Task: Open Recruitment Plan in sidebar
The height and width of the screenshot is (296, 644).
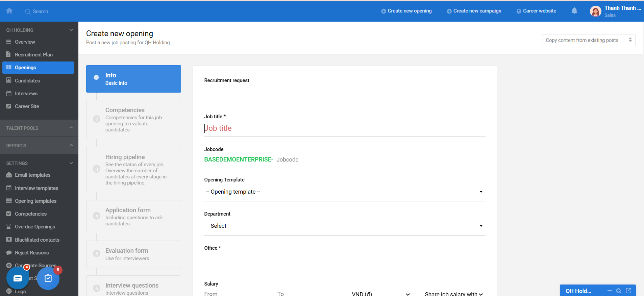Action: (34, 54)
